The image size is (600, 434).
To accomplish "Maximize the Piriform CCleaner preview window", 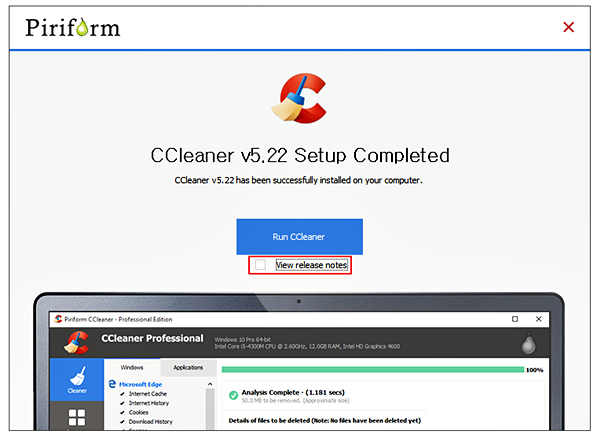I will click(x=515, y=319).
